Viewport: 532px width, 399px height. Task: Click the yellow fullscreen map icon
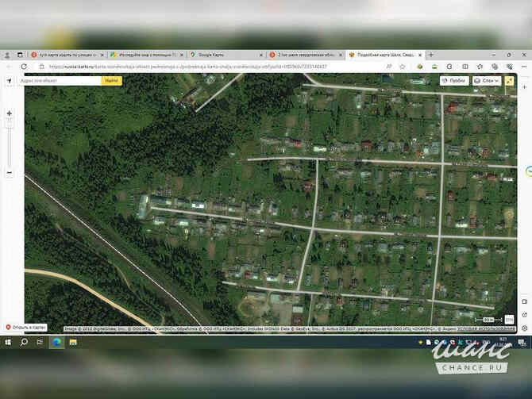point(509,81)
